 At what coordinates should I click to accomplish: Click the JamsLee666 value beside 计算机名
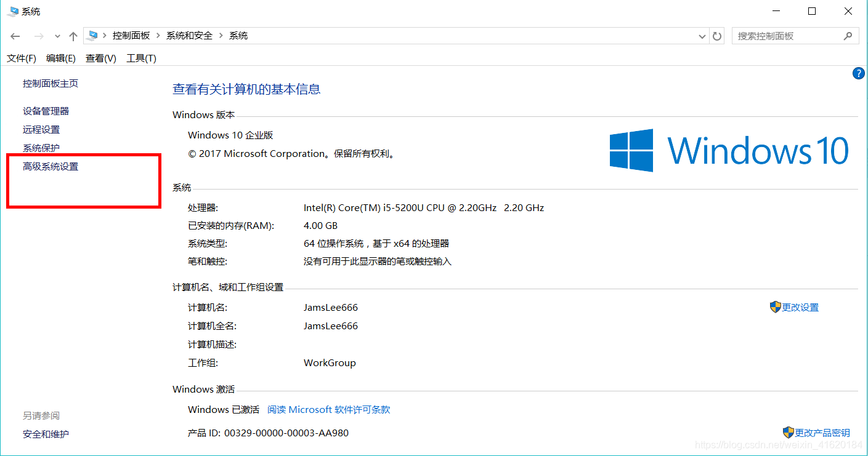point(331,308)
